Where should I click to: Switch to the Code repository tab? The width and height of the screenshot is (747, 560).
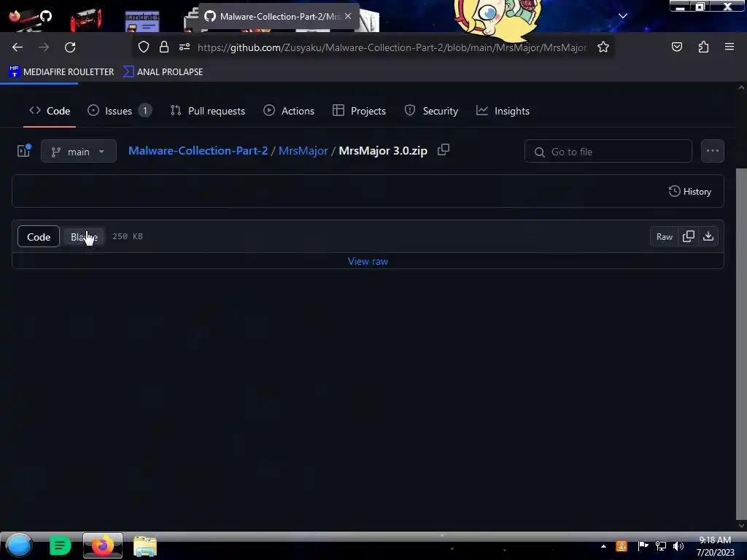click(50, 111)
